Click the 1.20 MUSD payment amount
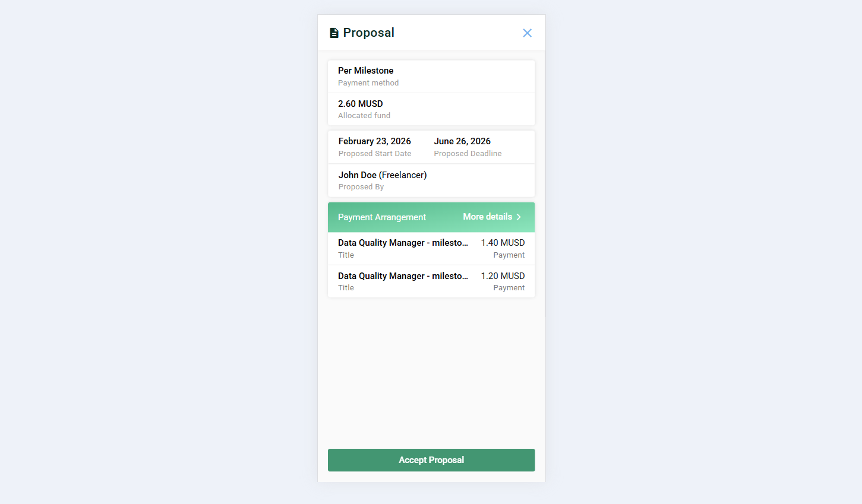862x504 pixels. (x=503, y=275)
